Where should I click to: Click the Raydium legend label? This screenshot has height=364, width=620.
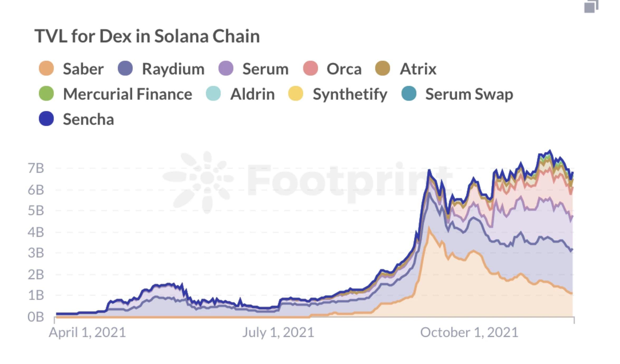tap(173, 69)
